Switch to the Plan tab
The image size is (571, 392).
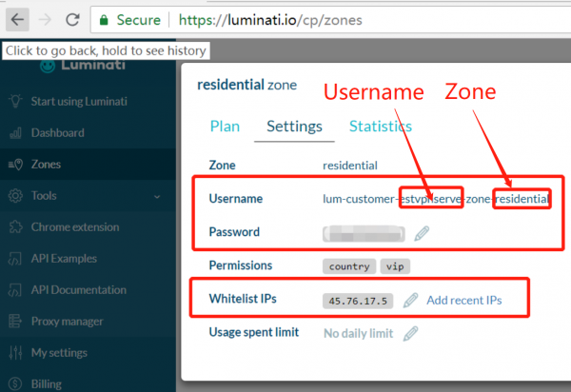pos(224,126)
